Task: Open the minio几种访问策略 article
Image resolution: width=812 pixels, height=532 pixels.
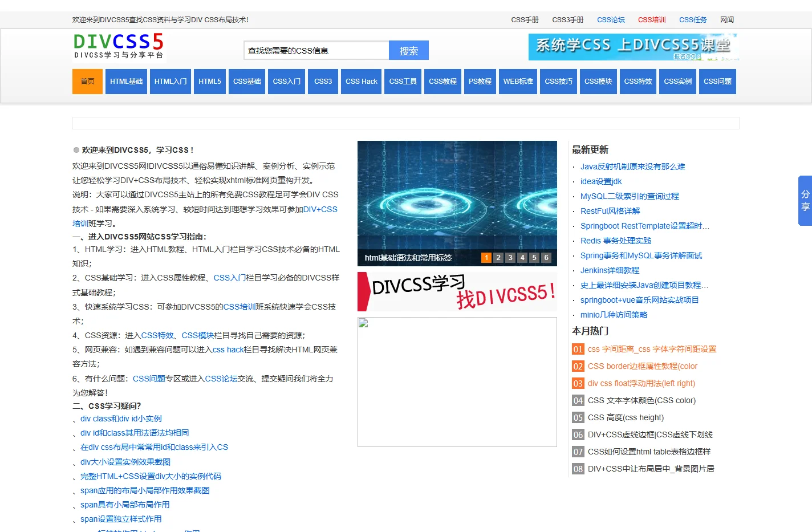Action: 614,315
